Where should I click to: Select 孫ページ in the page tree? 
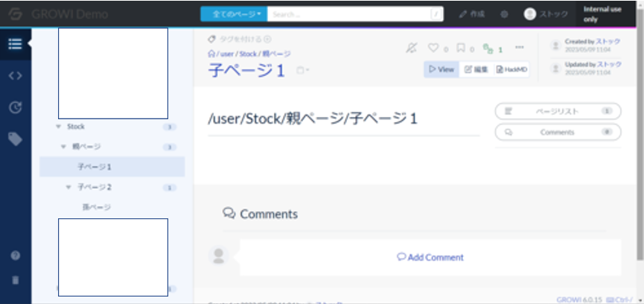(x=96, y=206)
